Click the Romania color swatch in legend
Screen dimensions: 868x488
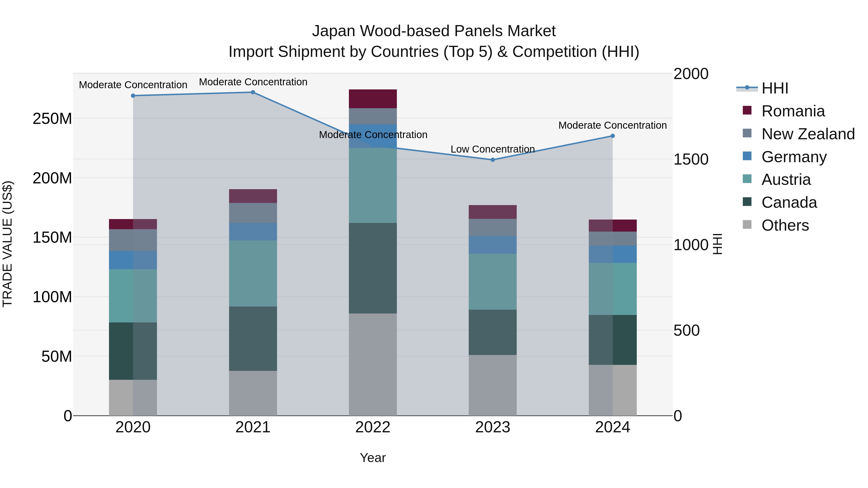coord(747,110)
